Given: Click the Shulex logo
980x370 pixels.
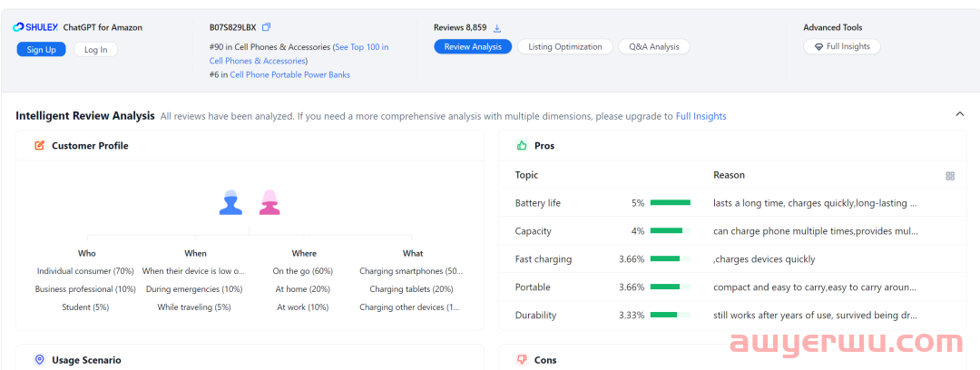Looking at the screenshot, I should [x=35, y=27].
